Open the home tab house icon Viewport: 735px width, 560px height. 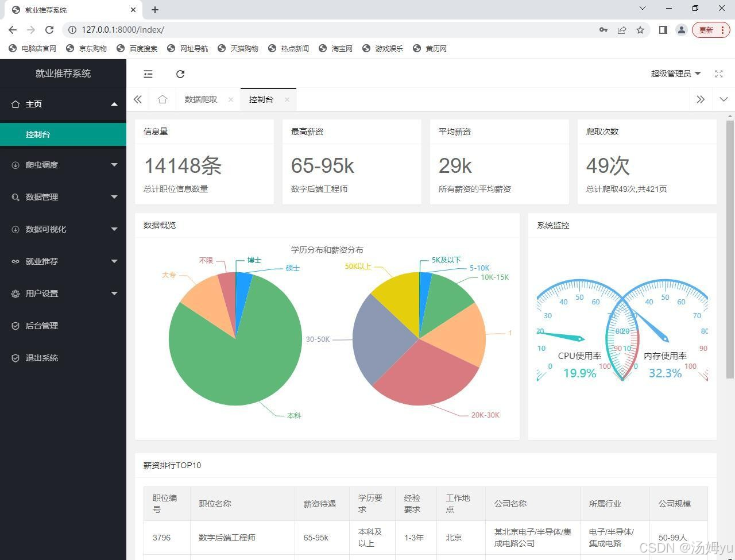tap(163, 99)
